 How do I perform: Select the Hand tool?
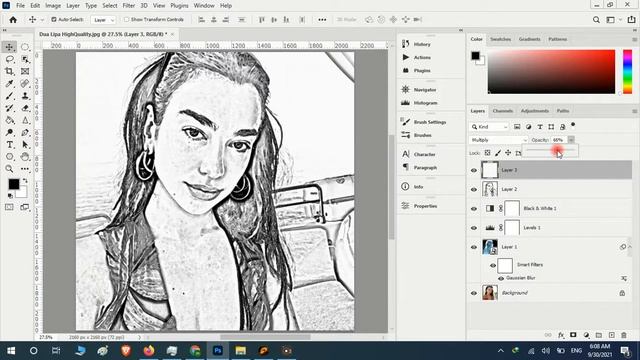pyautogui.click(x=25, y=157)
